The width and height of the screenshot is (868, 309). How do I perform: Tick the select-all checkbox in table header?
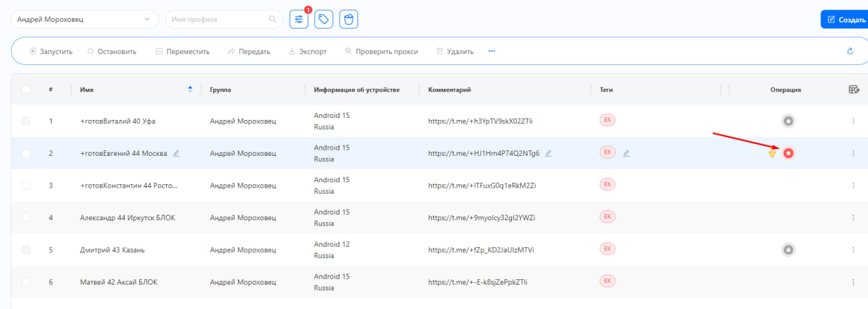coord(26,89)
